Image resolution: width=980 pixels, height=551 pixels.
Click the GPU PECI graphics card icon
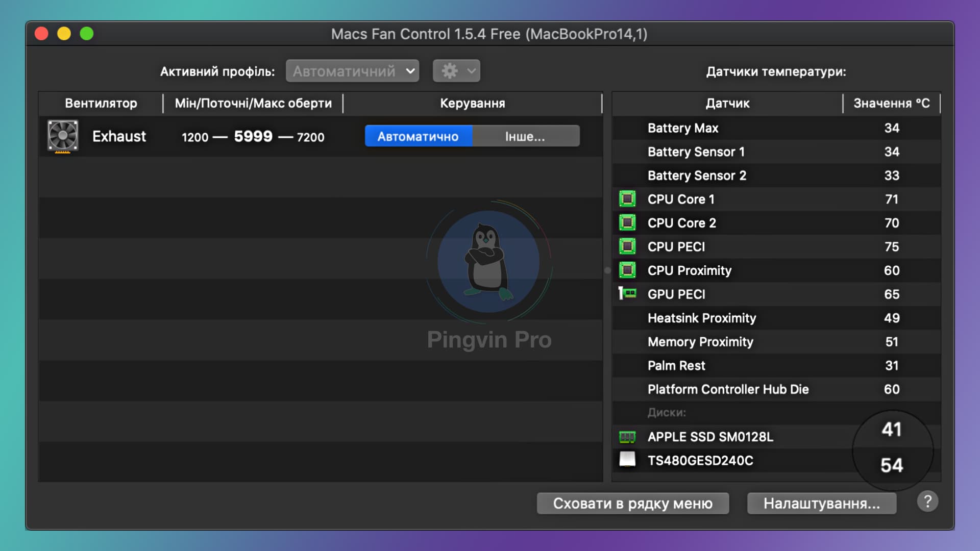pyautogui.click(x=627, y=294)
